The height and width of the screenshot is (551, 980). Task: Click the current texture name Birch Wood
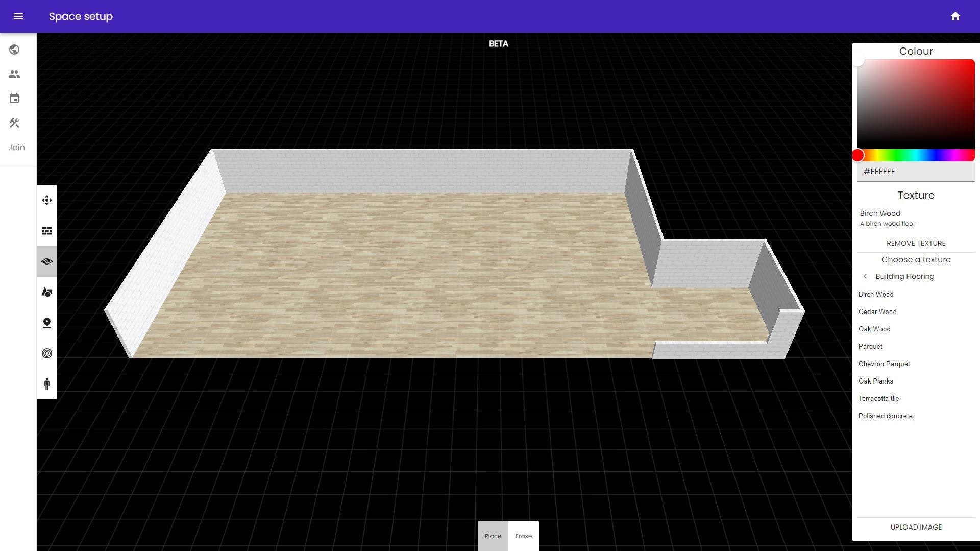pyautogui.click(x=880, y=213)
